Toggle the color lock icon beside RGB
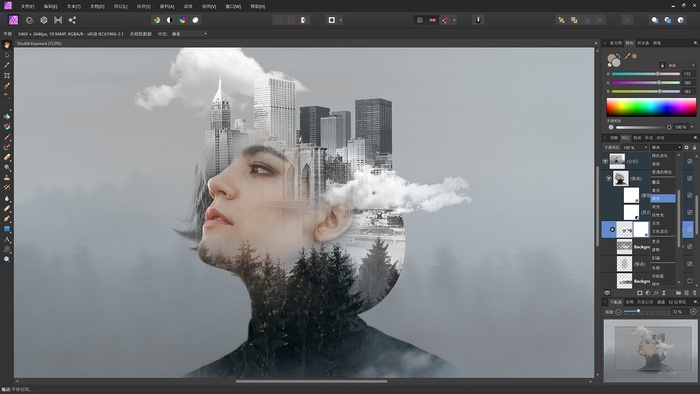 click(x=662, y=65)
